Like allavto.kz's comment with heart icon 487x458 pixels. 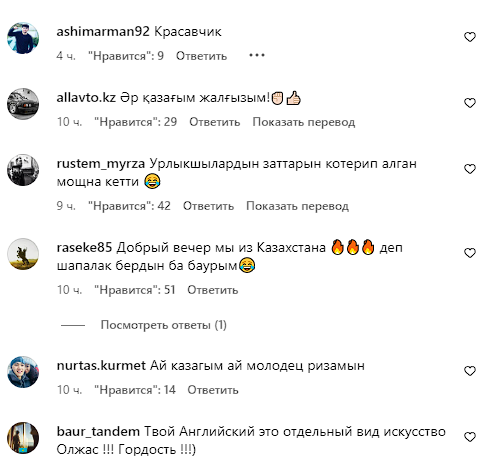pos(470,103)
